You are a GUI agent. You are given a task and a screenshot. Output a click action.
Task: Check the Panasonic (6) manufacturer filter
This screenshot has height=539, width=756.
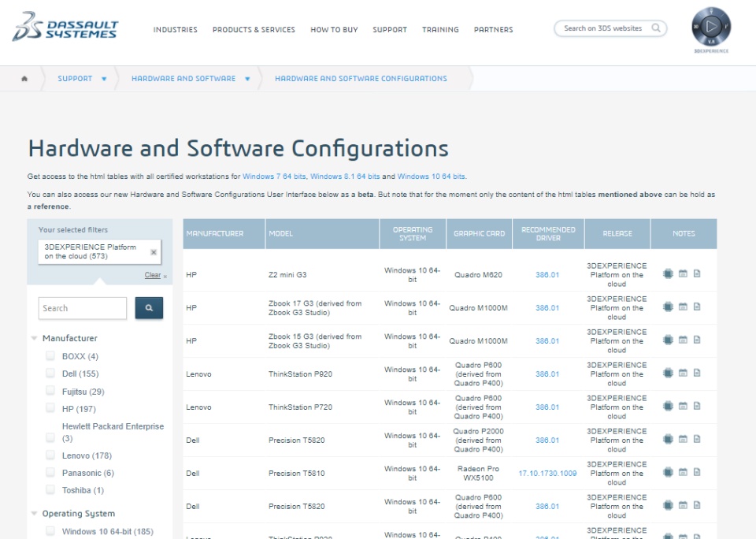50,472
